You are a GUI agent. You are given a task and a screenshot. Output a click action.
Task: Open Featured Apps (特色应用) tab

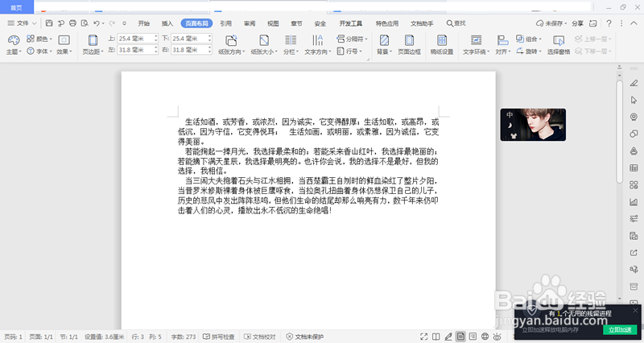tap(387, 23)
